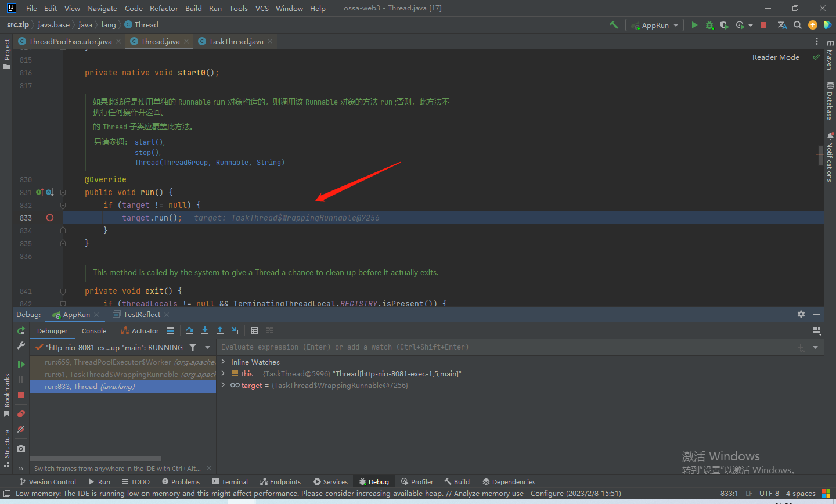The image size is (836, 504).
Task: Click the Step Over icon
Action: coord(190,330)
